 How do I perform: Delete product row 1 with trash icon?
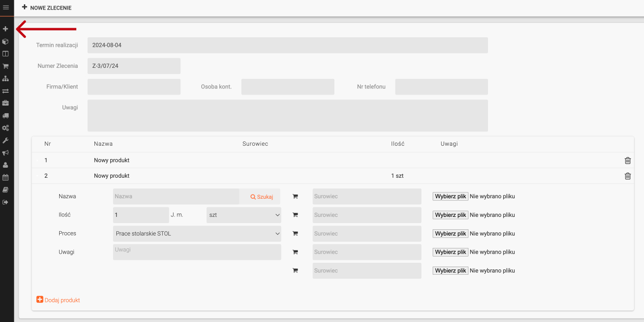[628, 161]
